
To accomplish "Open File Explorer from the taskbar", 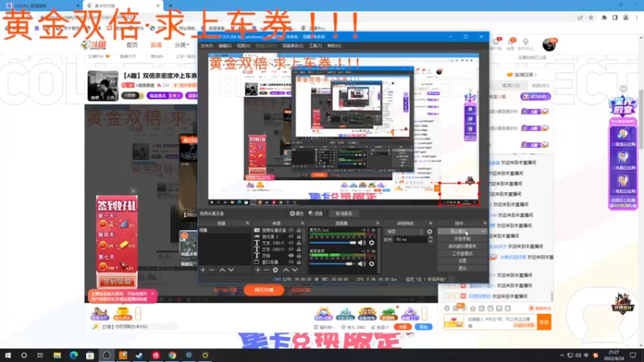I will pyautogui.click(x=57, y=356).
